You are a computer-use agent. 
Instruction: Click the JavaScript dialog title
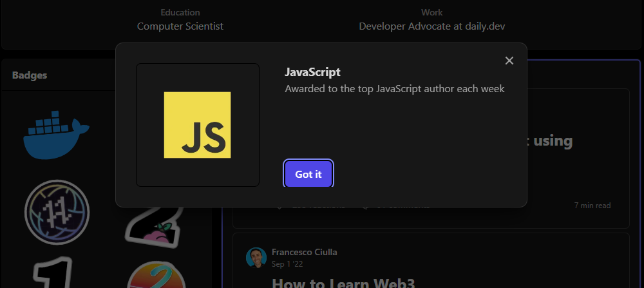pos(312,72)
